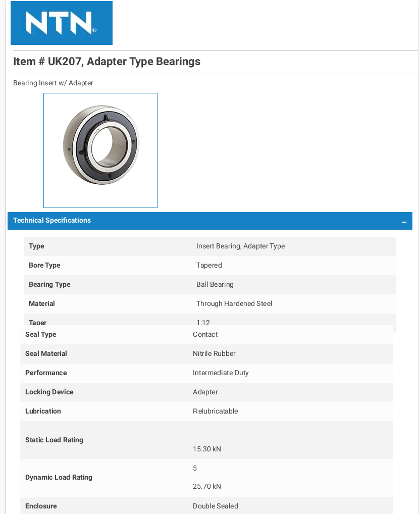
Task: Open the UK207 bearing product thumbnail
Action: [100, 150]
